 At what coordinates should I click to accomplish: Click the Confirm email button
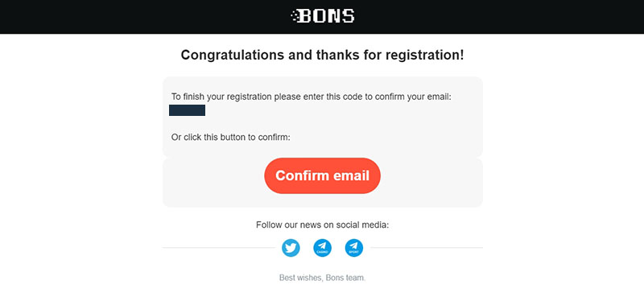[323, 175]
